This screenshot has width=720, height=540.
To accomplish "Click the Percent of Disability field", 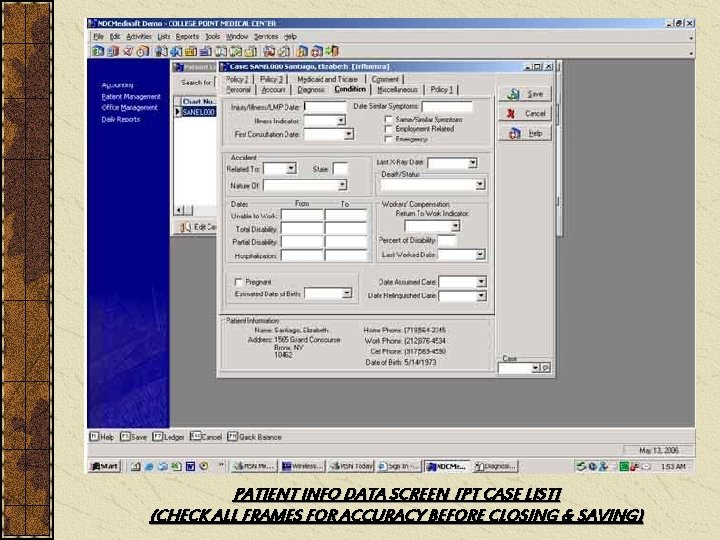I will tap(447, 240).
